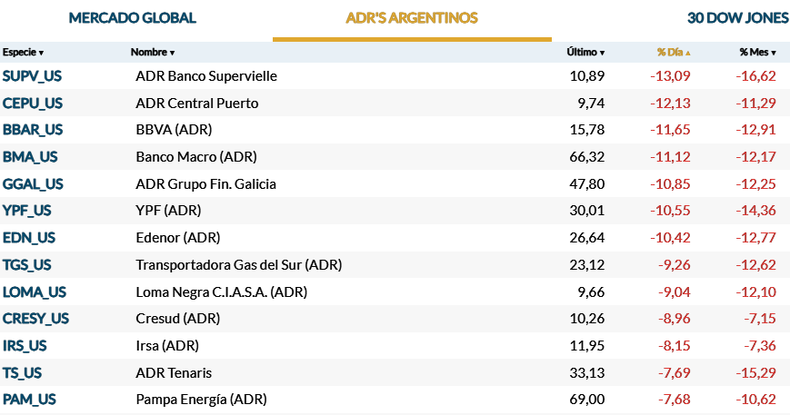Select GGAL_US ticker symbol

[32, 184]
